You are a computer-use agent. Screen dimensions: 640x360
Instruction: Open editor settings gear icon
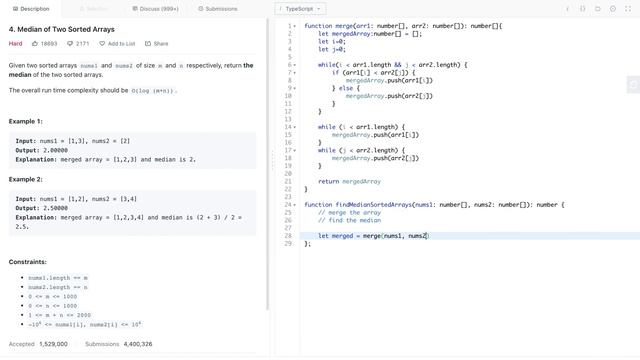pyautogui.click(x=613, y=9)
